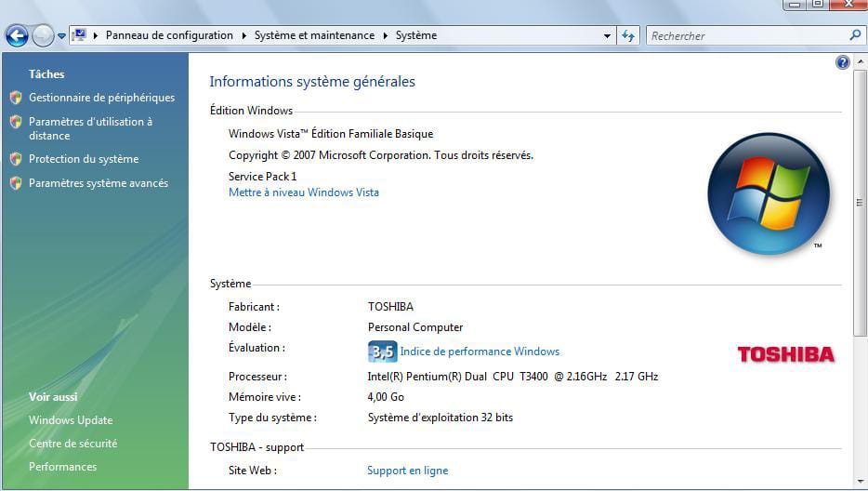Click the red TOSHIBA logo
The image size is (868, 491).
pos(785,354)
